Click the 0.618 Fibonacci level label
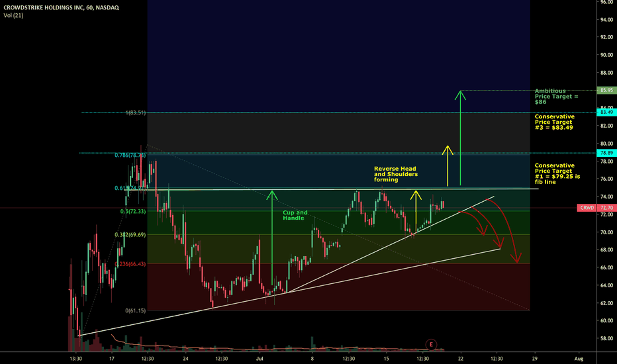This screenshot has height=364, width=617. [130, 189]
